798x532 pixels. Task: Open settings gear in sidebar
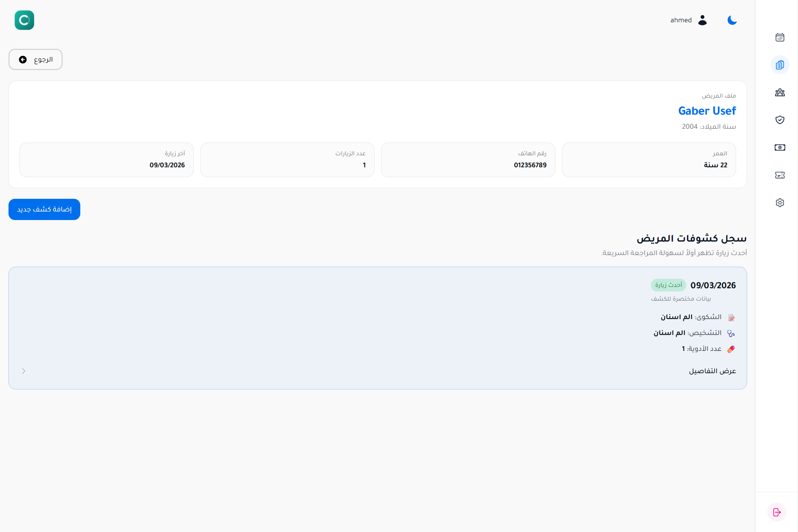pos(780,203)
